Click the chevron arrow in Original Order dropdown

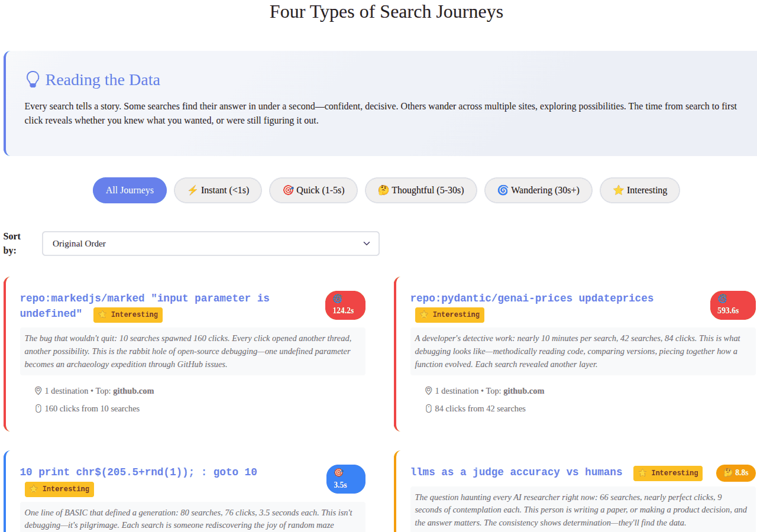click(367, 244)
